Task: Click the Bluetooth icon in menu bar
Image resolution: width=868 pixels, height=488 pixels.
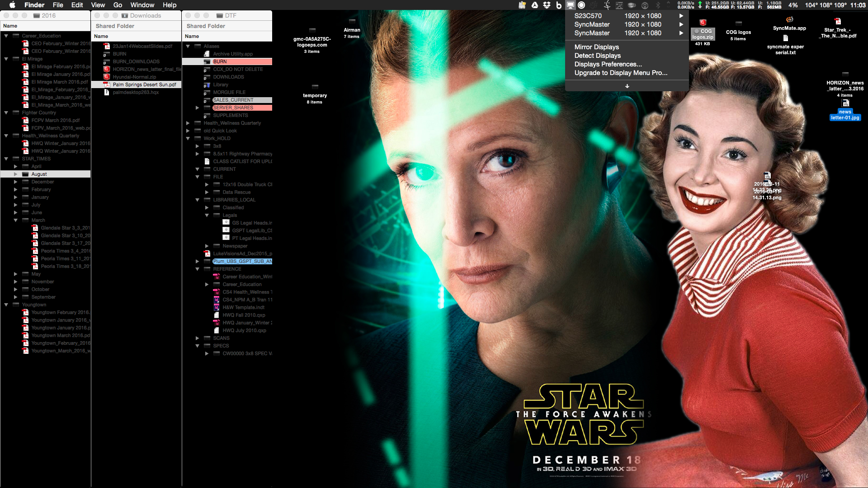Action: [x=658, y=5]
